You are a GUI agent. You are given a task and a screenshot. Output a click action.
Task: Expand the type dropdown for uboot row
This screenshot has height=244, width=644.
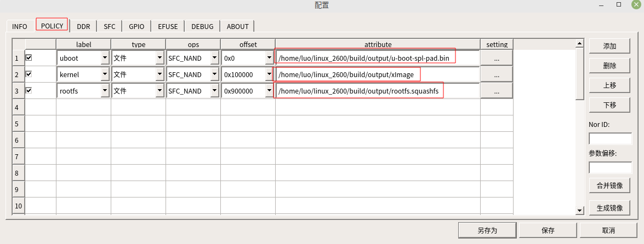(159, 57)
